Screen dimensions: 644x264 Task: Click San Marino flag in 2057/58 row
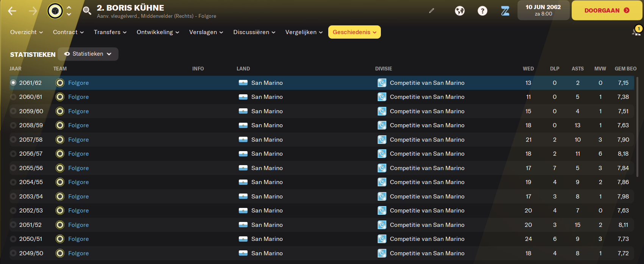(x=243, y=139)
